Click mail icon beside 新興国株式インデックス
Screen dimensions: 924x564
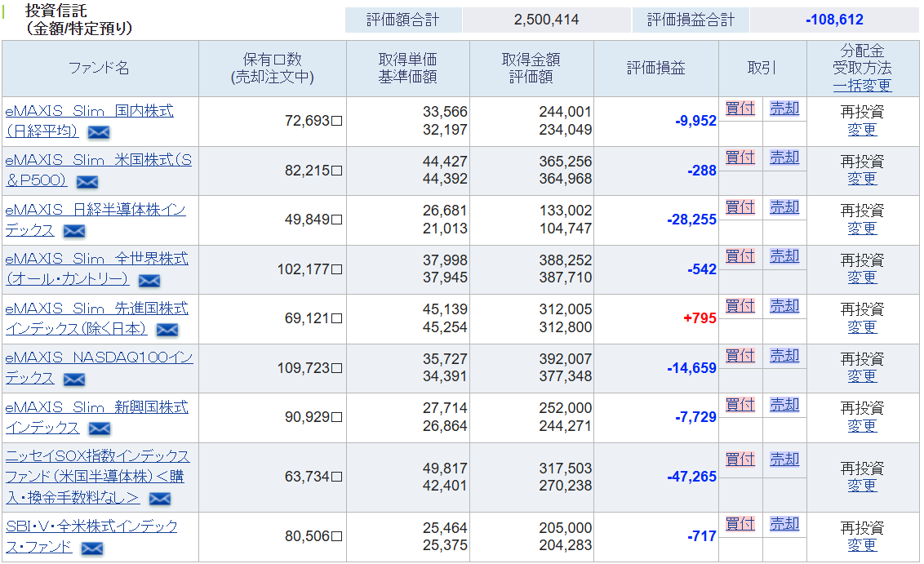tap(100, 429)
